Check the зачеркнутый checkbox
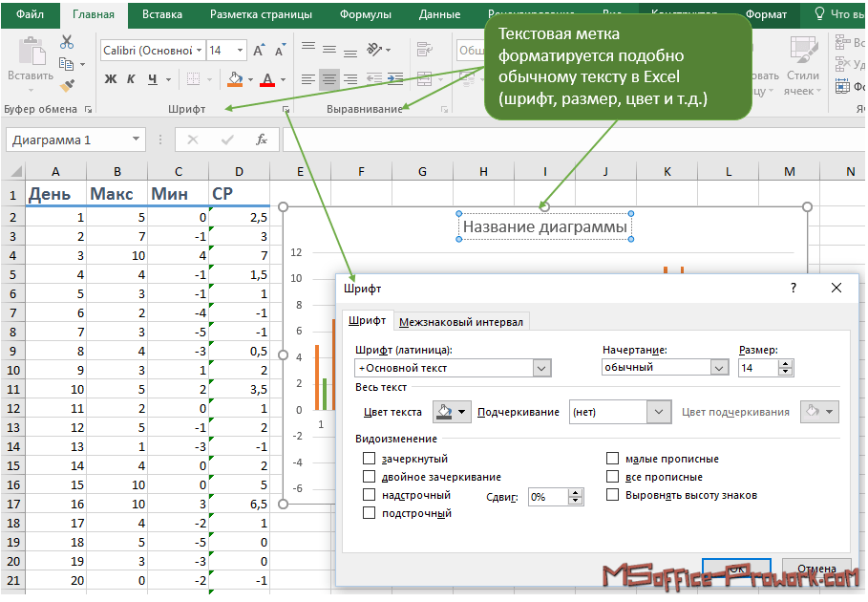 [369, 459]
